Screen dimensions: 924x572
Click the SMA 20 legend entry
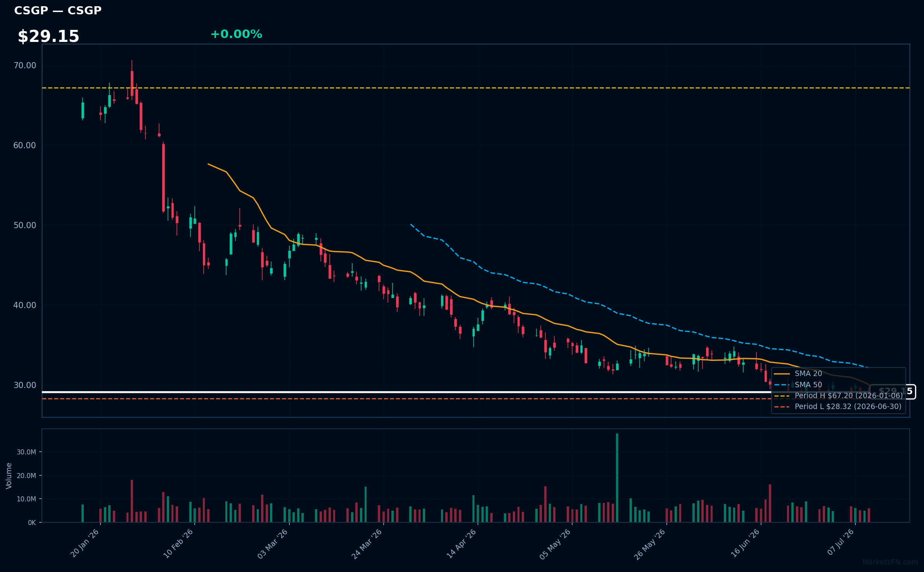click(798, 373)
